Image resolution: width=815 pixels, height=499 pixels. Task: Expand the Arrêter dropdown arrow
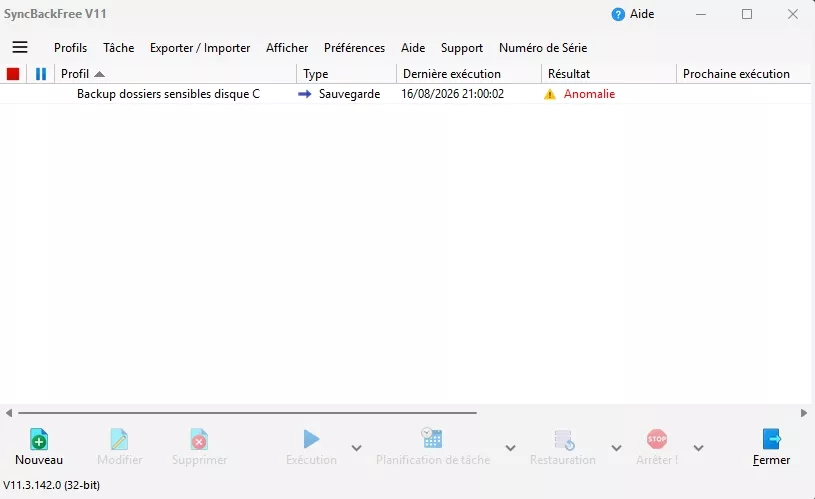point(699,448)
